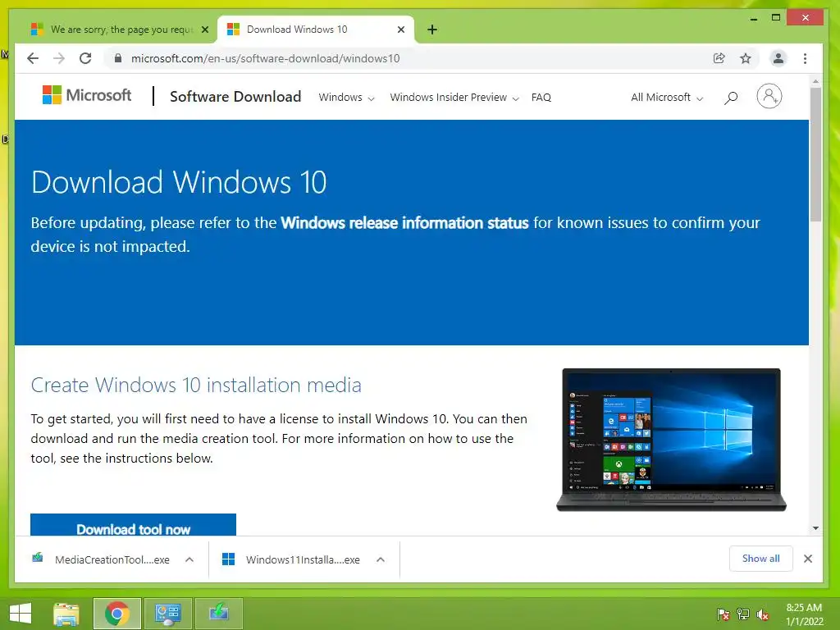This screenshot has height=630, width=840.
Task: Expand options for MediaCreationTool download
Action: click(x=189, y=559)
